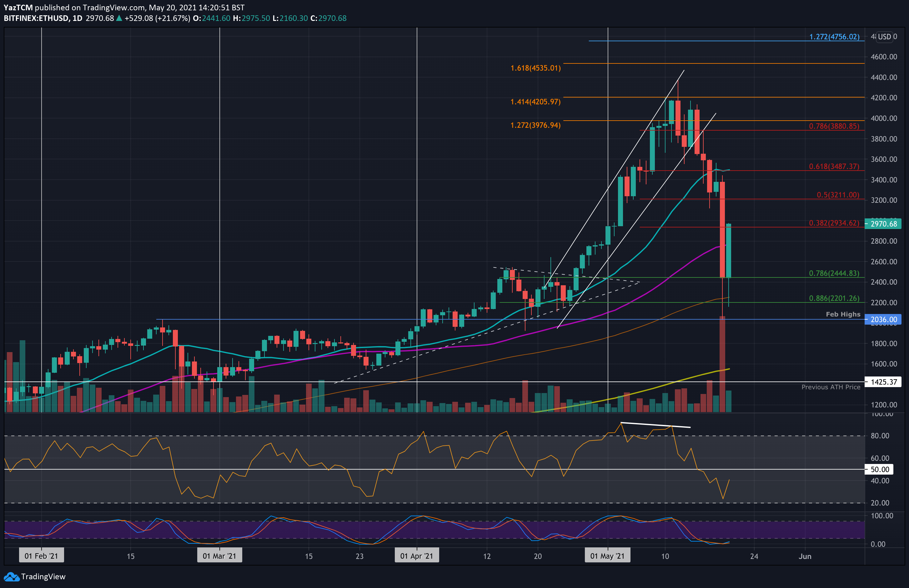Select the 1.618(4535.01) Fibonacci label
909x588 pixels.
pyautogui.click(x=535, y=68)
